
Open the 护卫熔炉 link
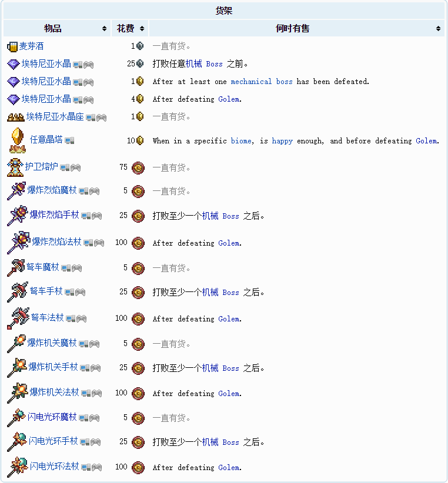(41, 167)
